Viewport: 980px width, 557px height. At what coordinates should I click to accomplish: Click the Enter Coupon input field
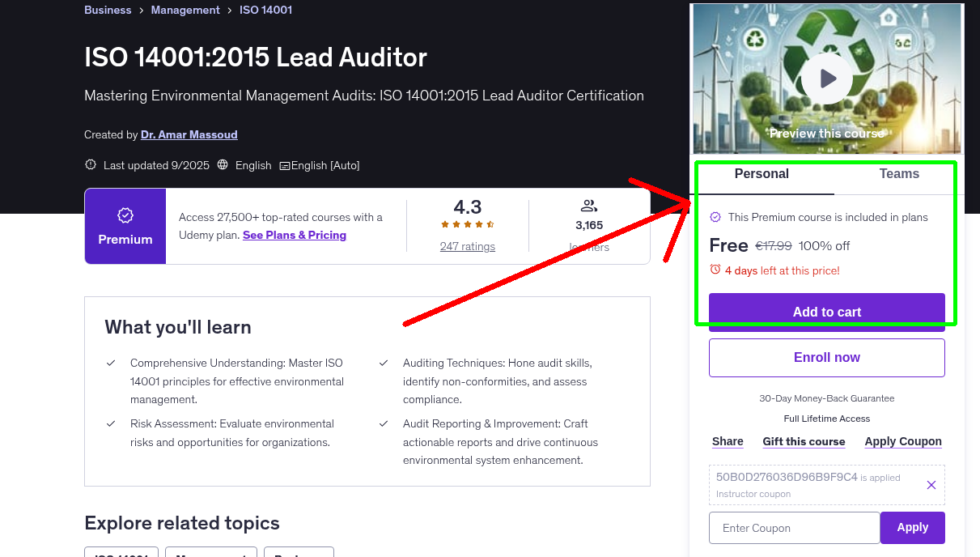coord(794,527)
